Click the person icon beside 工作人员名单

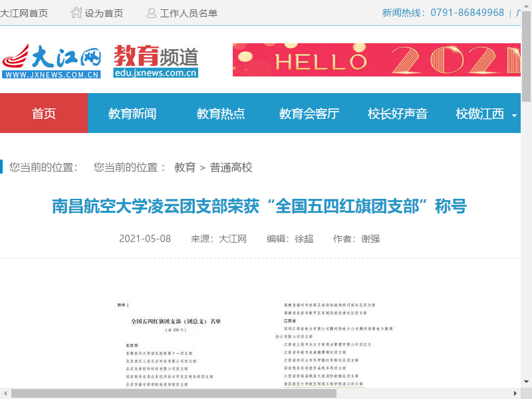pos(151,12)
